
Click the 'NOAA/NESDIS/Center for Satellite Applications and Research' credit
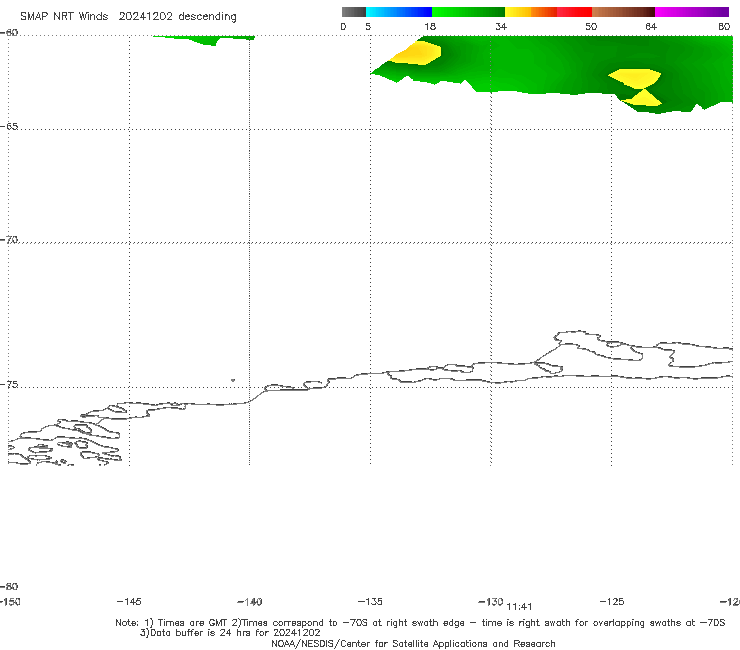pyautogui.click(x=413, y=644)
